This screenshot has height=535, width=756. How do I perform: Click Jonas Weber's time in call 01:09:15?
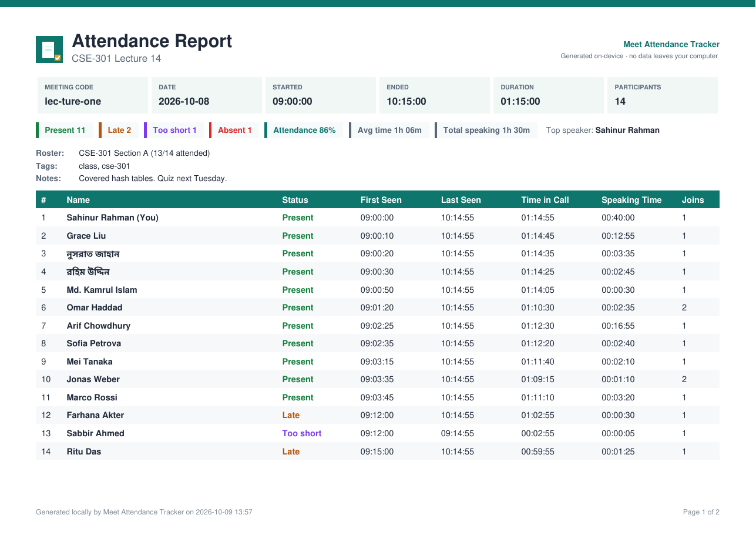click(537, 379)
